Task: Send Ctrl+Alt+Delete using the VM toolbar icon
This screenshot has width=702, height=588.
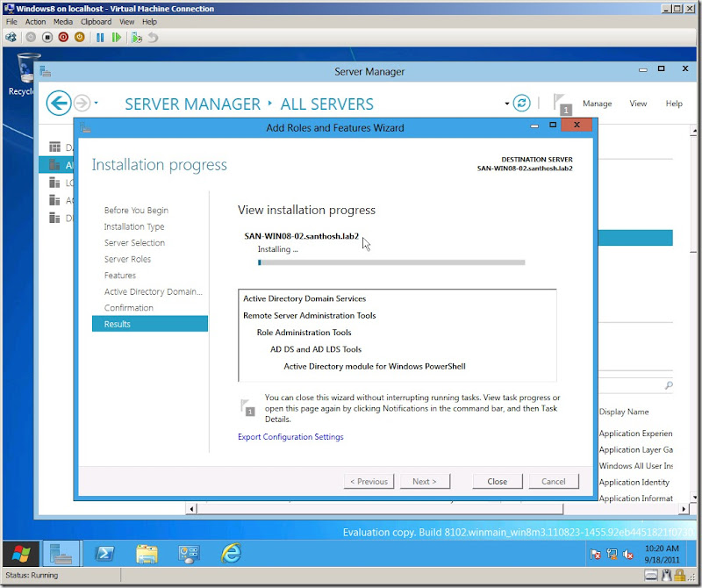Action: (11, 37)
